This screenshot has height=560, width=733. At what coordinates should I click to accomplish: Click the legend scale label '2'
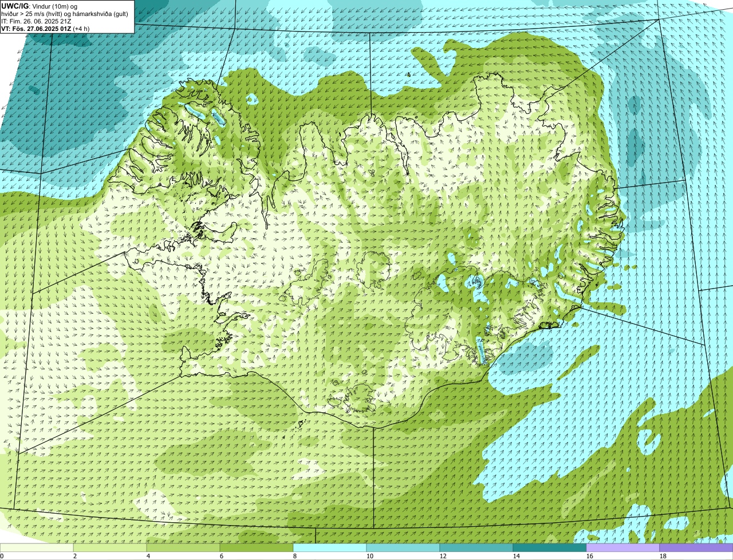(75, 556)
